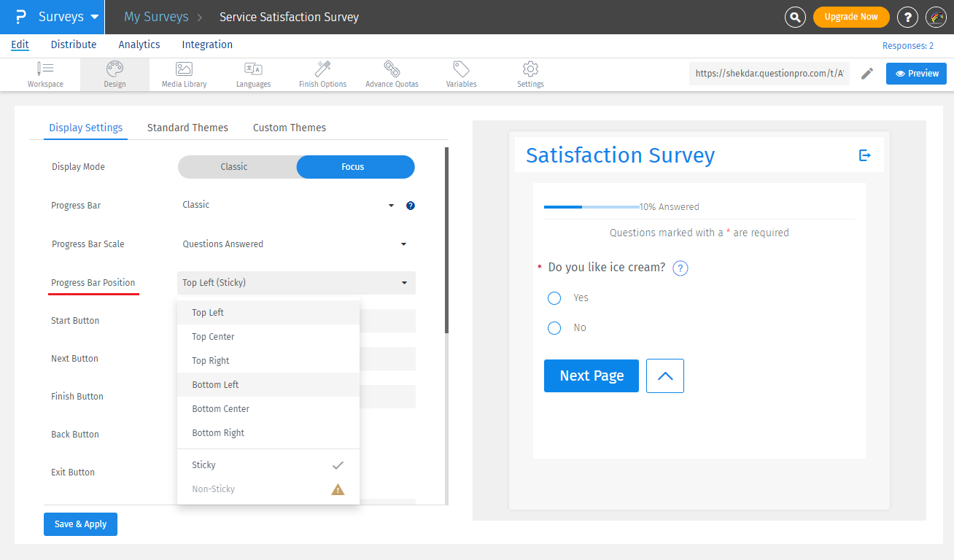Select the Media Library icon
Image resolution: width=954 pixels, height=560 pixels.
tap(183, 73)
